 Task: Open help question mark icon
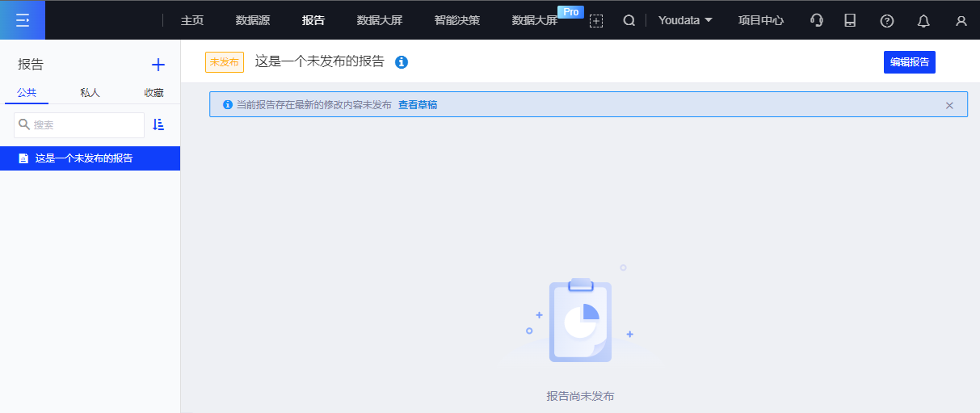[887, 21]
